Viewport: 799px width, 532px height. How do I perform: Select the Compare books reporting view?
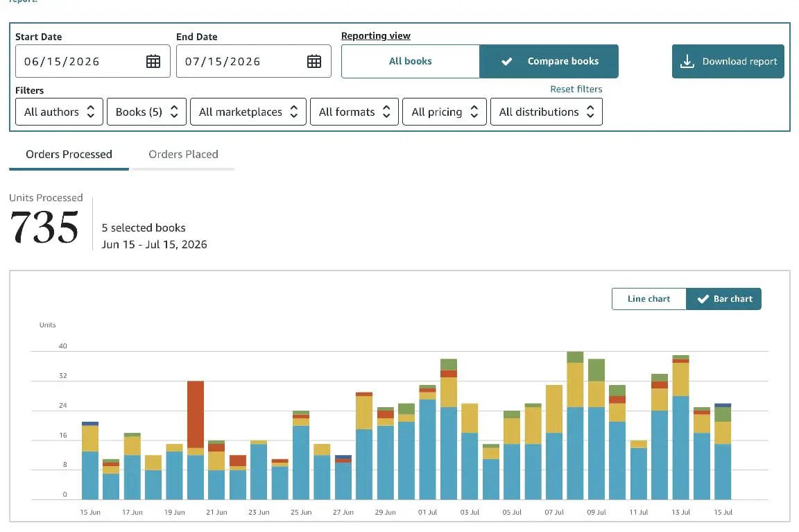tap(549, 61)
